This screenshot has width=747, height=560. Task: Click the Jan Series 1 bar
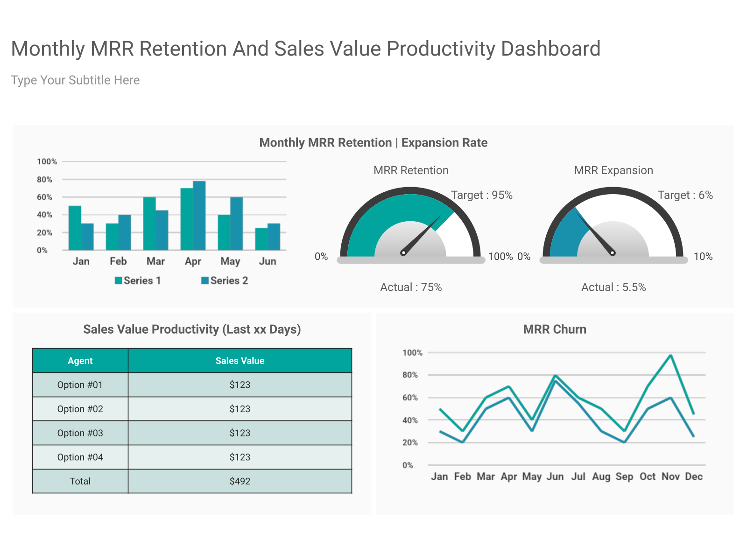(75, 228)
